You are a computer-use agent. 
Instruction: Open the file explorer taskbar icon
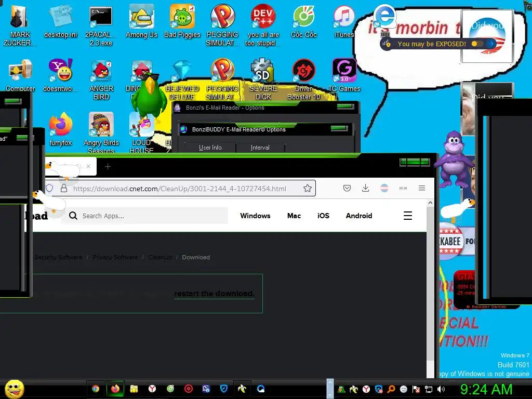tap(134, 389)
